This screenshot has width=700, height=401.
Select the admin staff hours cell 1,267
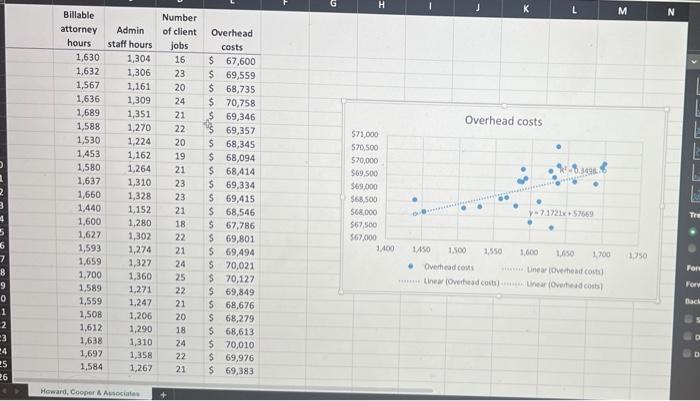tap(133, 368)
